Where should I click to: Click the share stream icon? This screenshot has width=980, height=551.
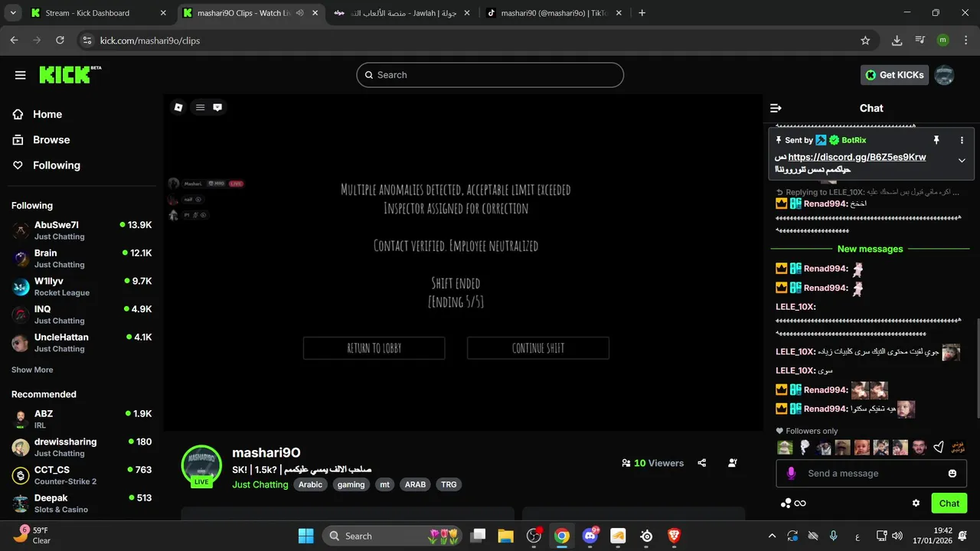702,463
